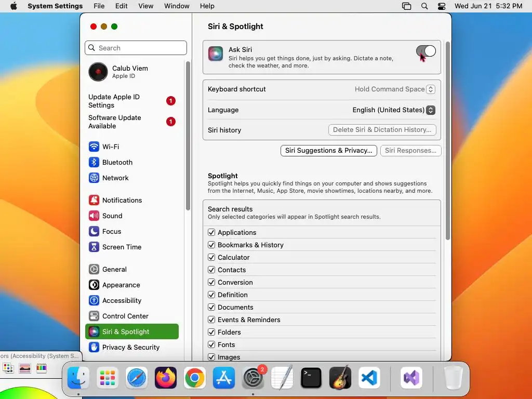Open Wi-Fi settings icon in sidebar
The image size is (532, 399).
click(x=94, y=147)
